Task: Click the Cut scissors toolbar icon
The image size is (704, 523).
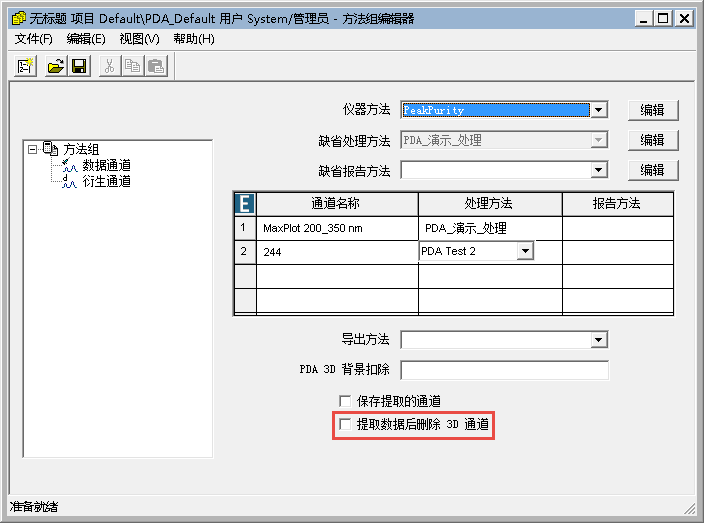Action: 110,66
